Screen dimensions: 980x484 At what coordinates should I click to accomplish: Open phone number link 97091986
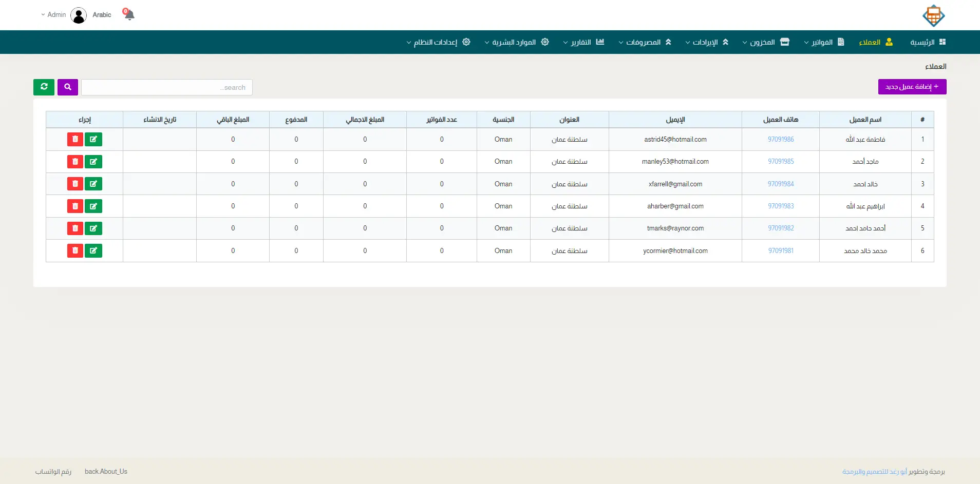[x=781, y=140]
